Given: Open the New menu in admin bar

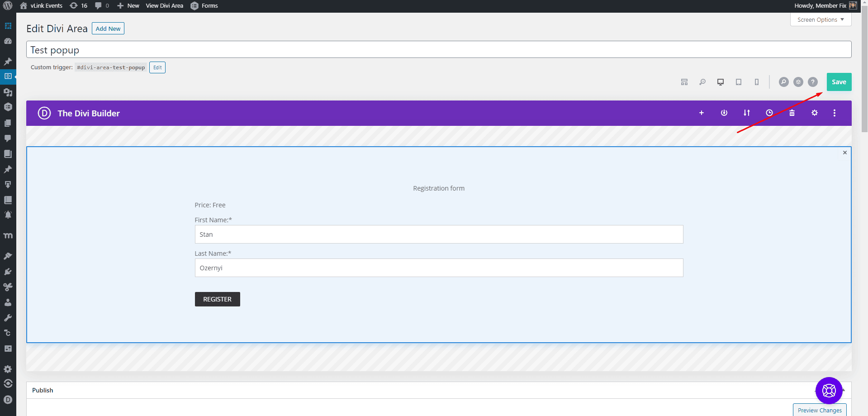Looking at the screenshot, I should 128,6.
